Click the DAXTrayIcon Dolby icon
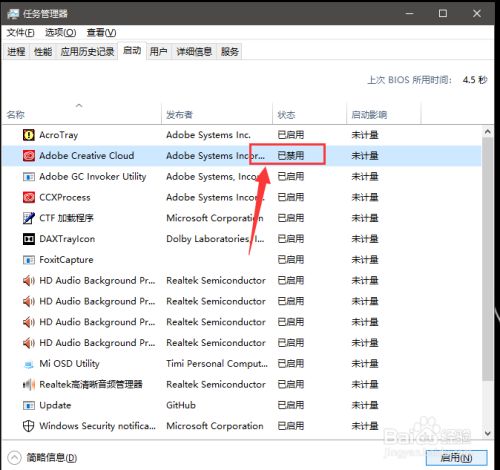Viewport: 500px width, 470px height. (29, 239)
